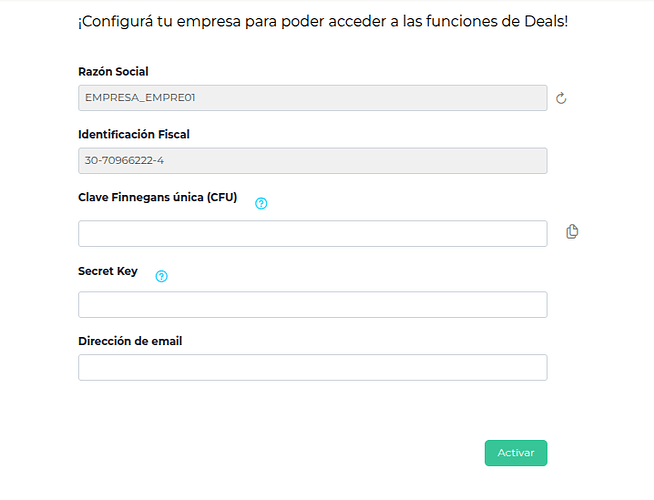Click the Dirección de email label
This screenshot has width=654, height=500.
coord(130,341)
